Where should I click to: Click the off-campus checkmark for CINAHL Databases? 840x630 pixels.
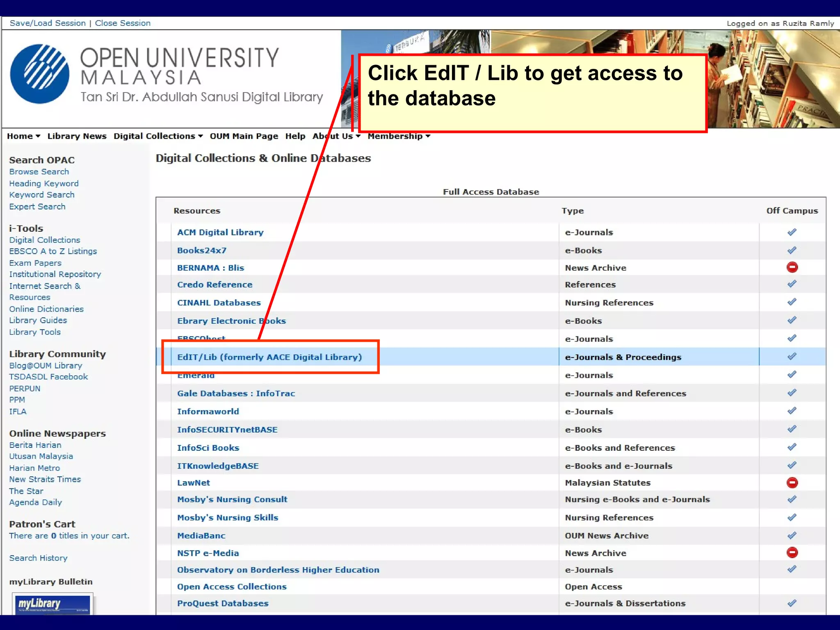(792, 302)
